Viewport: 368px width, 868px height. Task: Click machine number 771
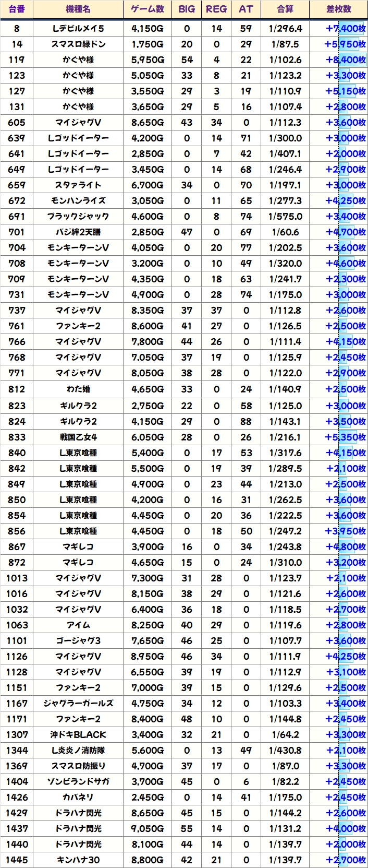(x=17, y=373)
